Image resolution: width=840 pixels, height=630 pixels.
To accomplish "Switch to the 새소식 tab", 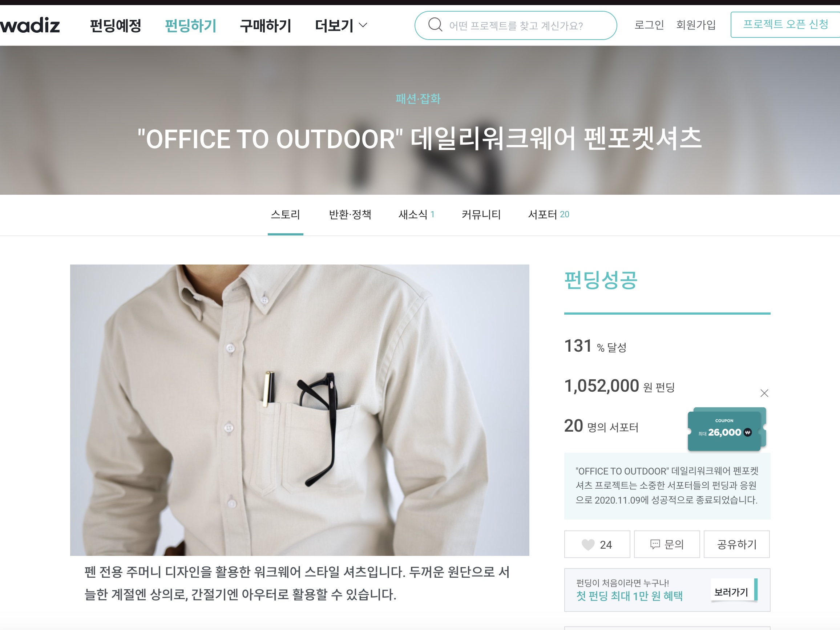I will tap(416, 215).
